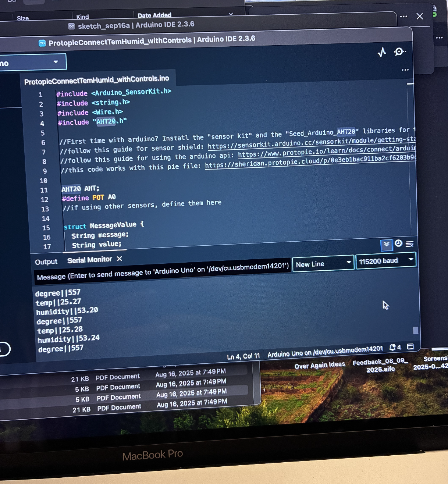Select the Serial Monitor tab

pyautogui.click(x=90, y=259)
